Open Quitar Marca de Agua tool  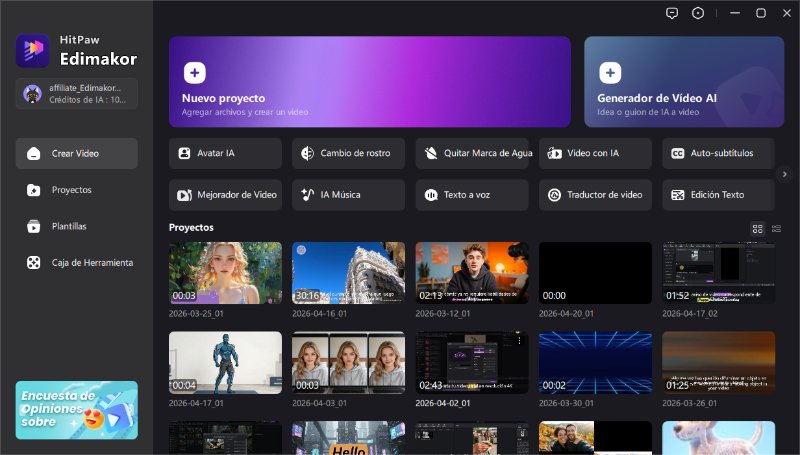click(x=471, y=153)
